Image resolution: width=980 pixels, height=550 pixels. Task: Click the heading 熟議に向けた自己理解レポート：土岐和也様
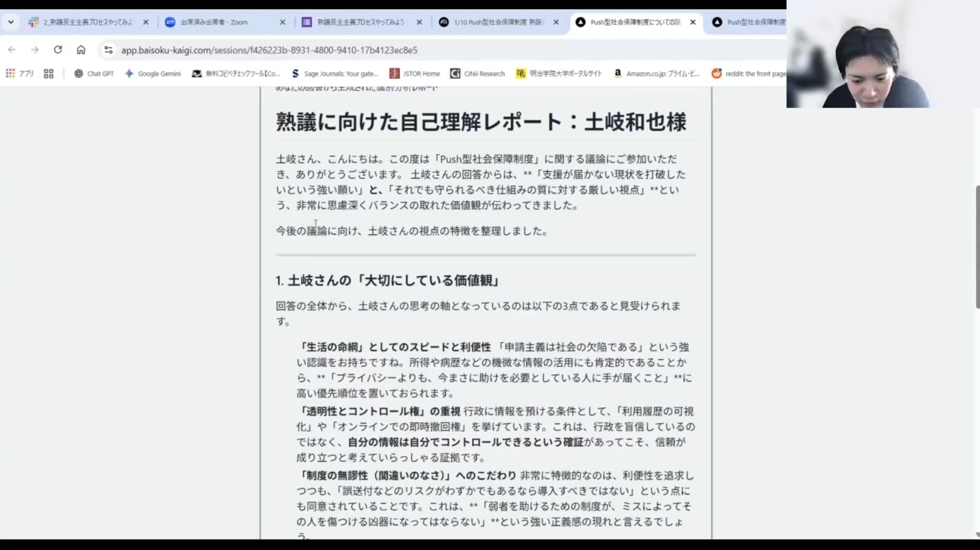[481, 122]
